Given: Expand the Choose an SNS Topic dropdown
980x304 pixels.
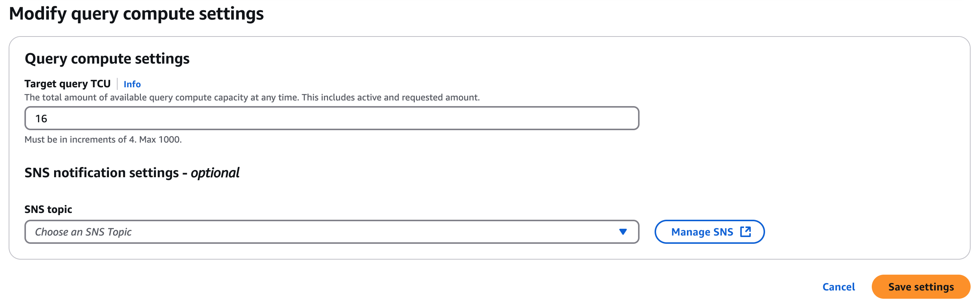Looking at the screenshot, I should (331, 232).
